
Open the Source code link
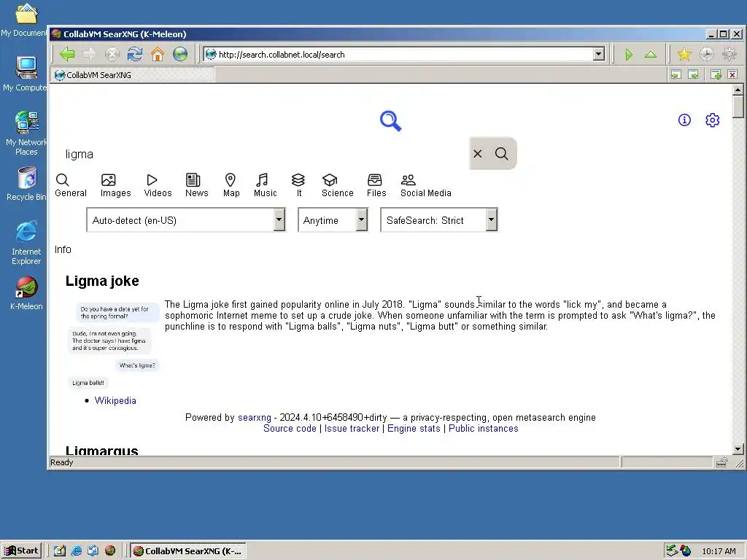[290, 429]
